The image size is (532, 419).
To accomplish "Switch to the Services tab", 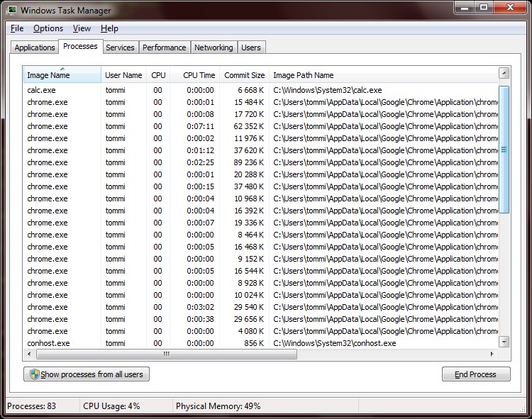I will pyautogui.click(x=120, y=48).
